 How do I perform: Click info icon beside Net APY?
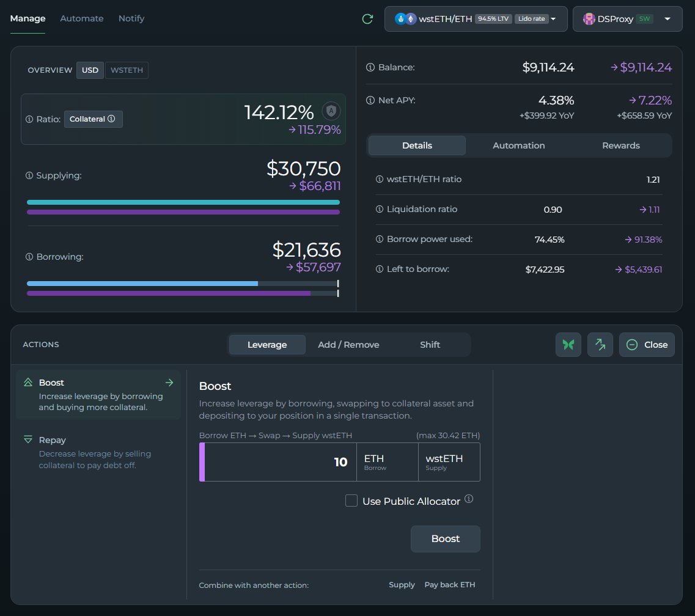click(370, 100)
